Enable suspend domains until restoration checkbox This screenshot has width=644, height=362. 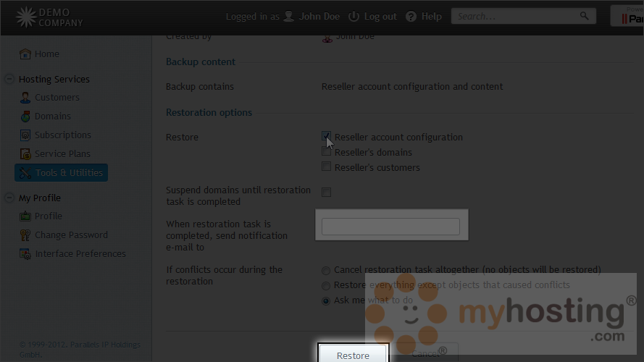326,192
